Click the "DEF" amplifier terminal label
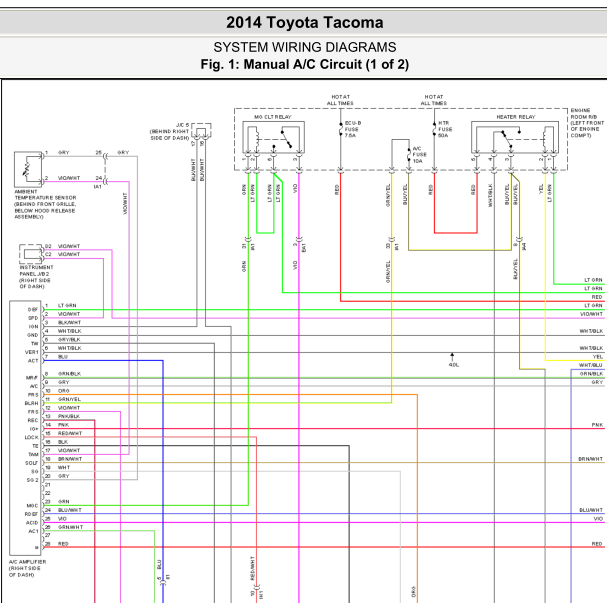 (x=33, y=310)
